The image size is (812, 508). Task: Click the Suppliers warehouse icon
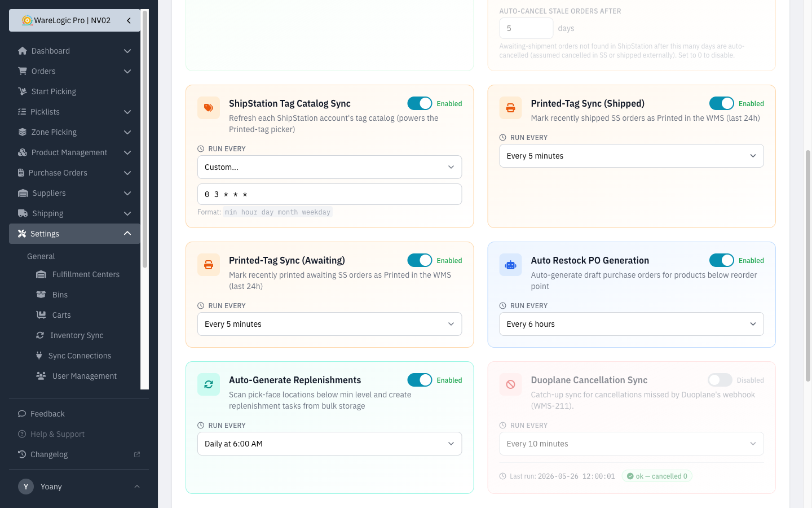(x=23, y=193)
